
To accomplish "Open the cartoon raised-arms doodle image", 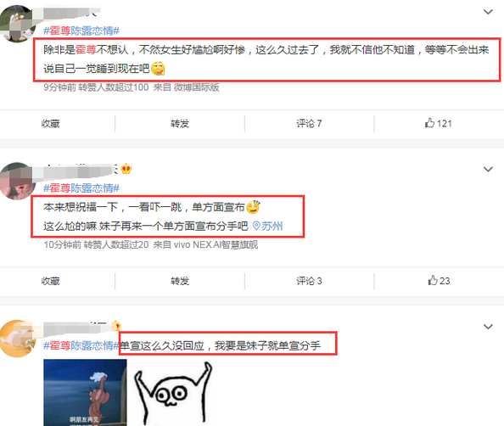I will tap(173, 393).
